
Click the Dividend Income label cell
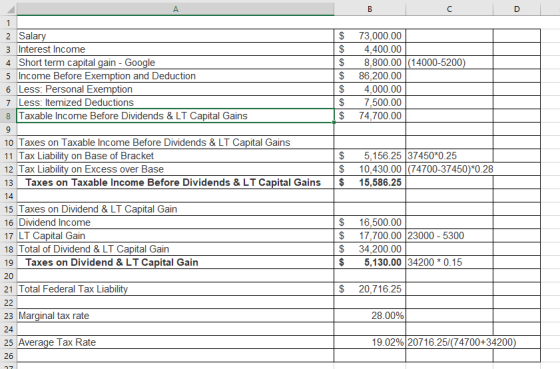(175, 222)
